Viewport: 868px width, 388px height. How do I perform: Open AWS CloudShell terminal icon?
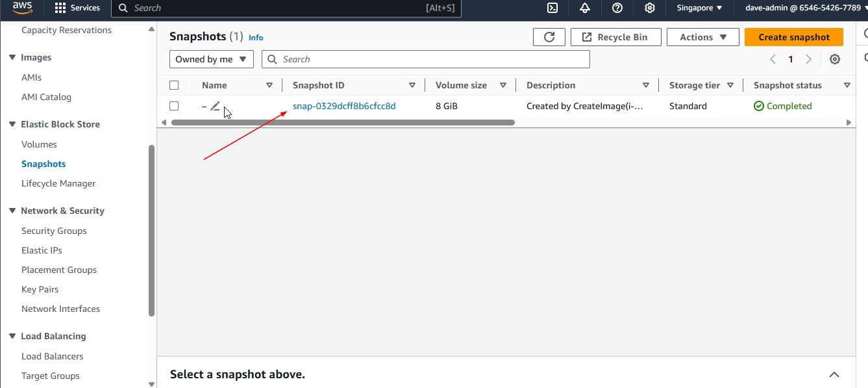pos(552,8)
